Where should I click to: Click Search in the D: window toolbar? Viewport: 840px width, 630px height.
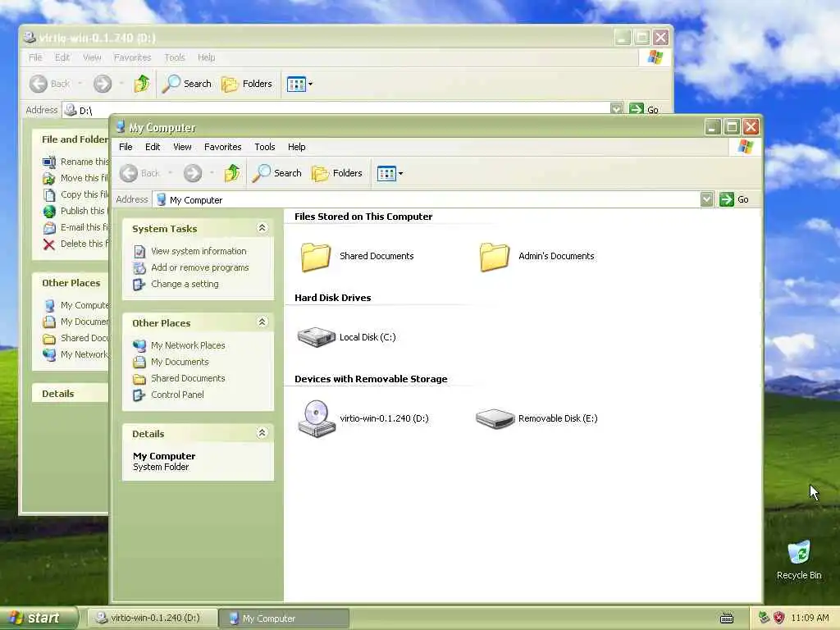coord(186,84)
